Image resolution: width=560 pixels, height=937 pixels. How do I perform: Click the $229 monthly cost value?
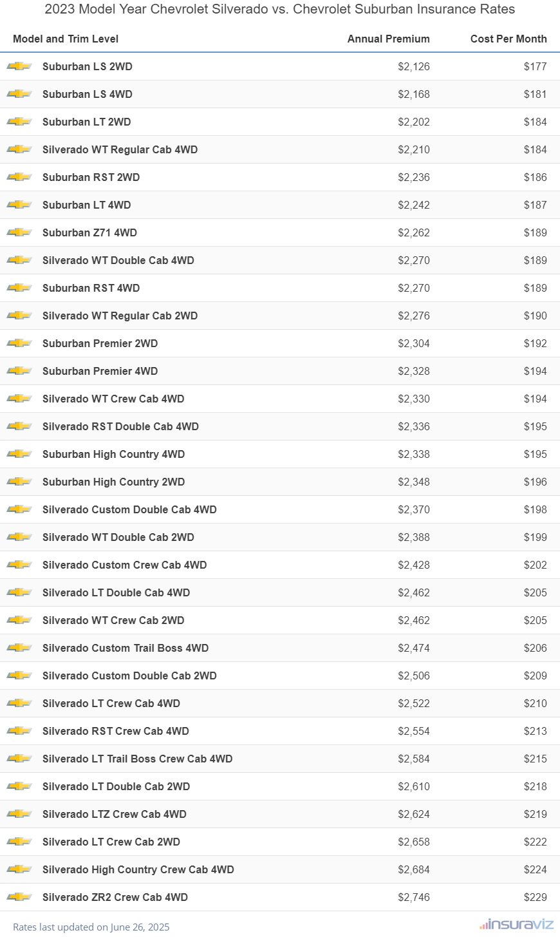click(x=536, y=897)
